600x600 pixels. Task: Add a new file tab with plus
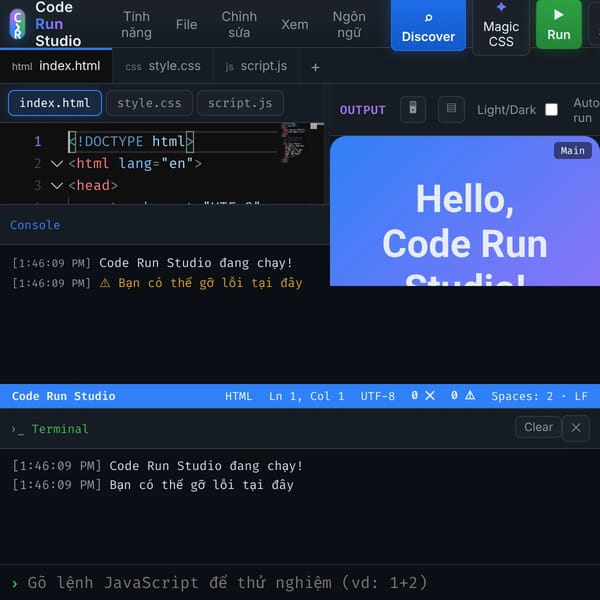pyautogui.click(x=315, y=67)
